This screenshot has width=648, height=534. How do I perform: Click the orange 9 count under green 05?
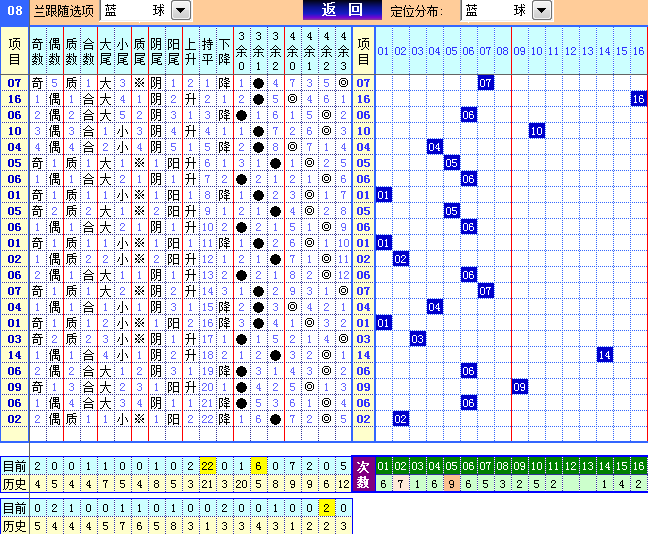click(x=451, y=484)
